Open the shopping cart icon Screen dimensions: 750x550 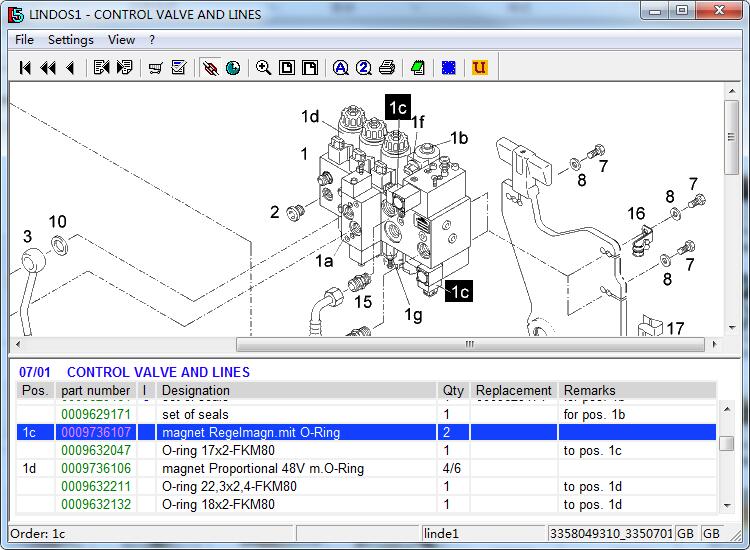(x=155, y=68)
